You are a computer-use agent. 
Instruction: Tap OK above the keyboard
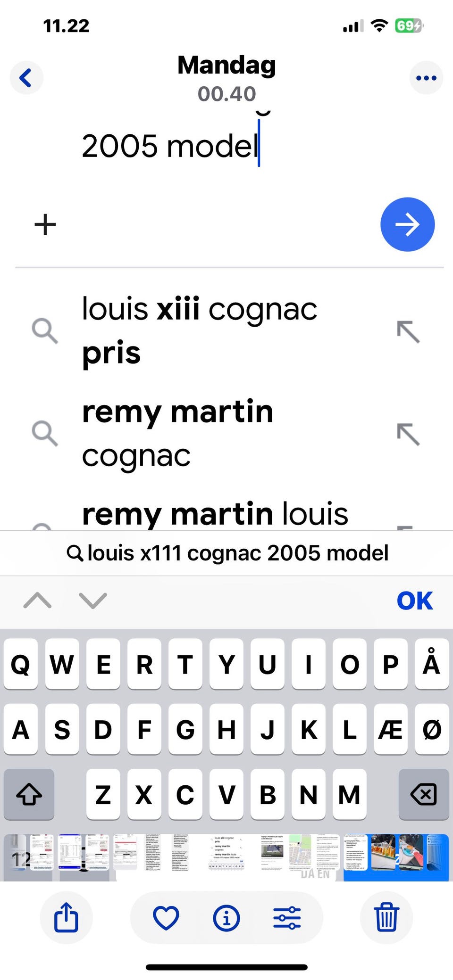click(x=415, y=601)
